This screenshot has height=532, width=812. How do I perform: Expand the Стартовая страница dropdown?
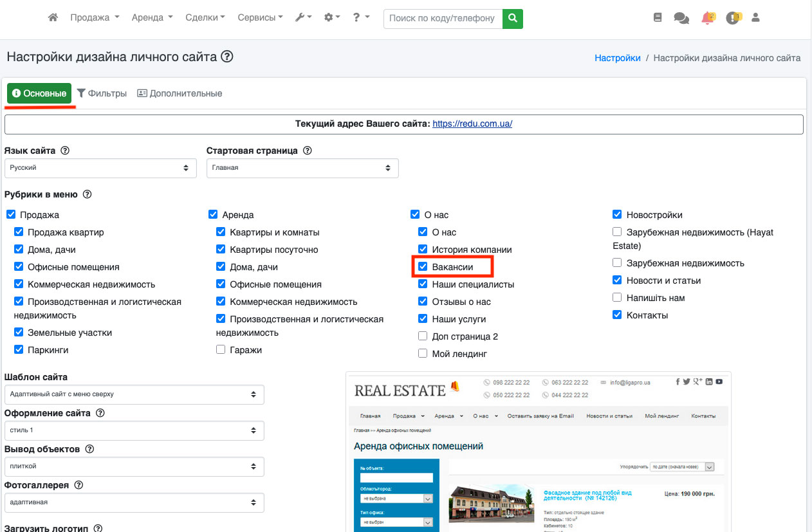(x=302, y=168)
